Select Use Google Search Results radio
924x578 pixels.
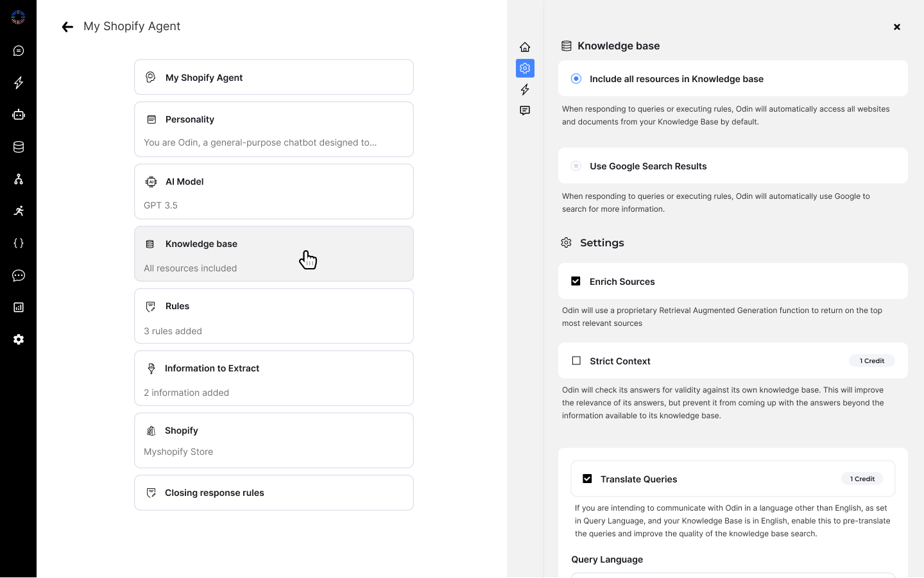coord(576,166)
